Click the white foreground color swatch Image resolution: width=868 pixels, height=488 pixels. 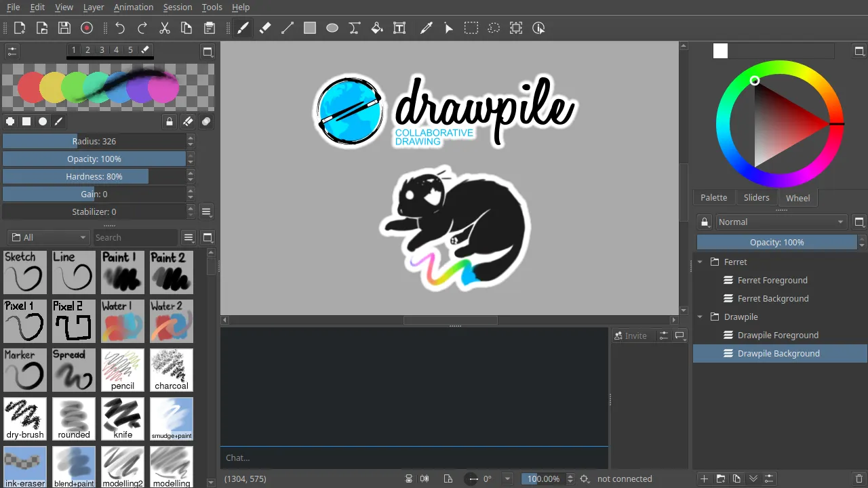click(x=720, y=51)
